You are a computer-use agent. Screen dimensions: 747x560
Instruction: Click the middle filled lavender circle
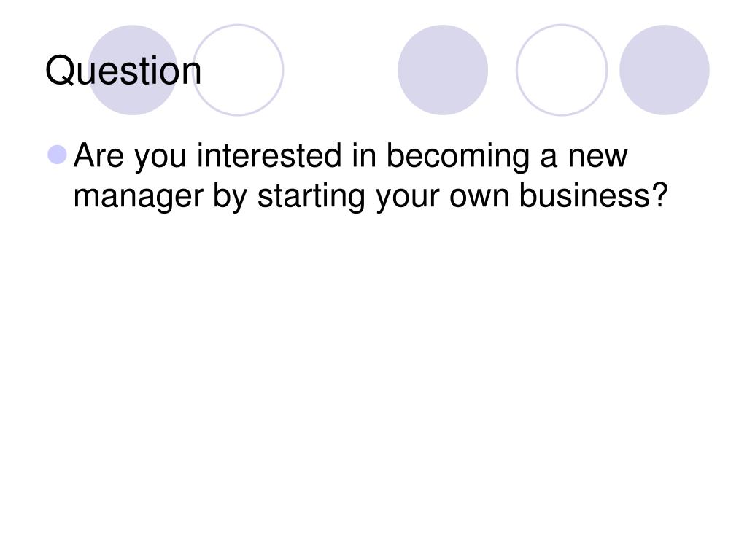443,70
